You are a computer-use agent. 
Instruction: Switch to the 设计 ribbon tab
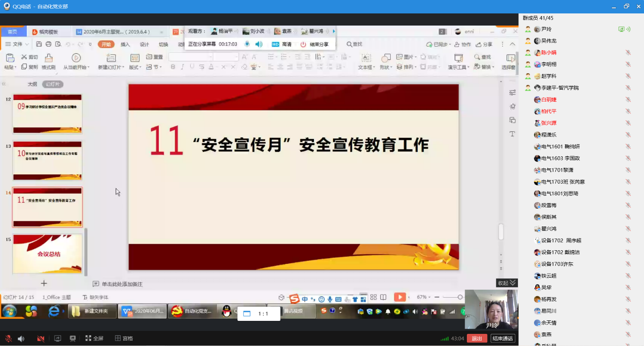pyautogui.click(x=144, y=44)
